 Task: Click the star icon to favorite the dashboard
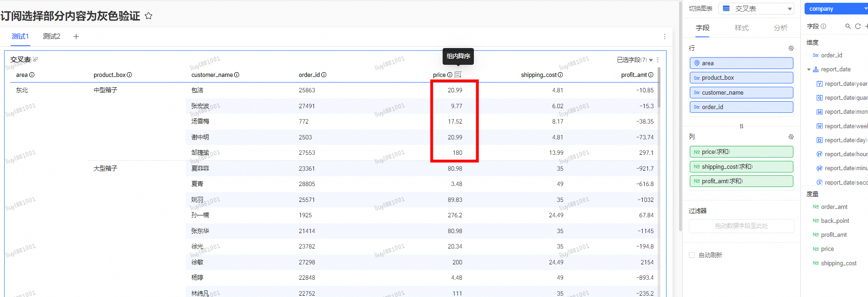(x=148, y=16)
